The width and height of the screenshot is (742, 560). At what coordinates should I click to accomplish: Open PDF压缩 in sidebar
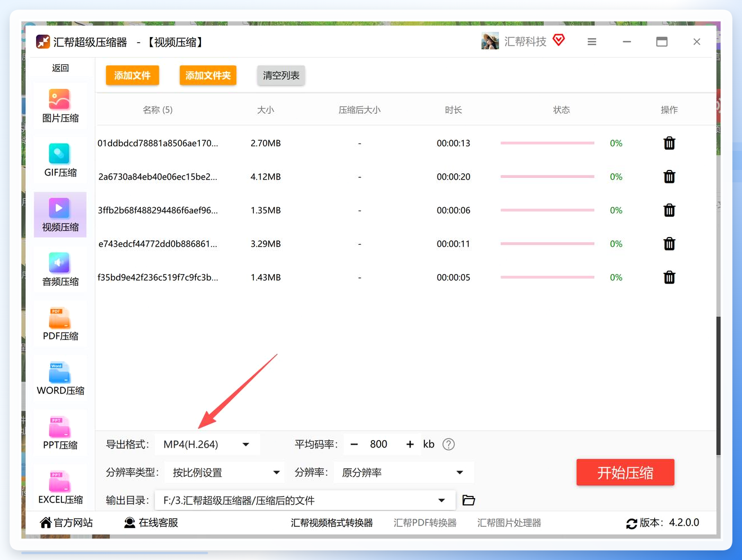(60, 324)
